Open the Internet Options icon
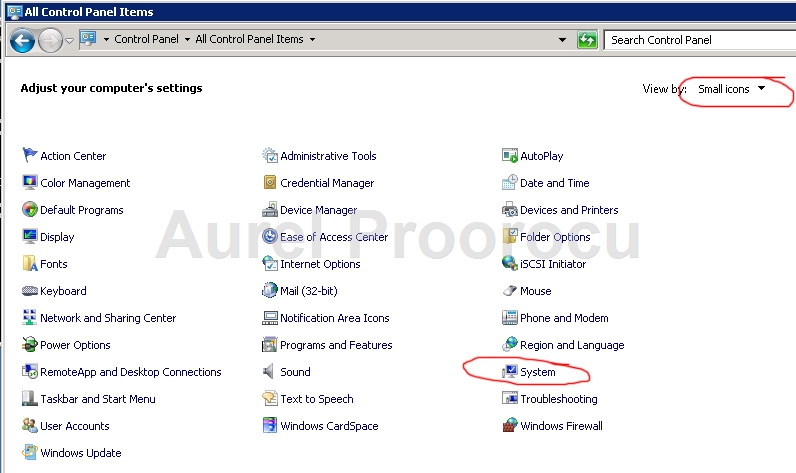The width and height of the screenshot is (796, 473). [x=270, y=263]
